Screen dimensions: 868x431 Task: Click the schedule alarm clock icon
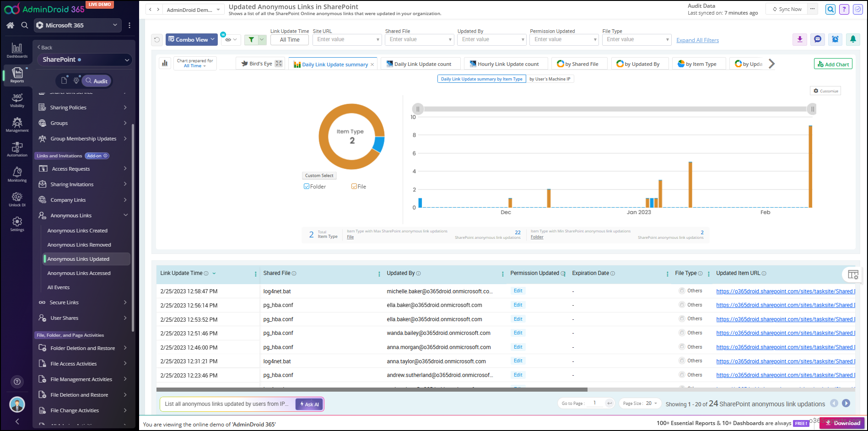point(835,39)
